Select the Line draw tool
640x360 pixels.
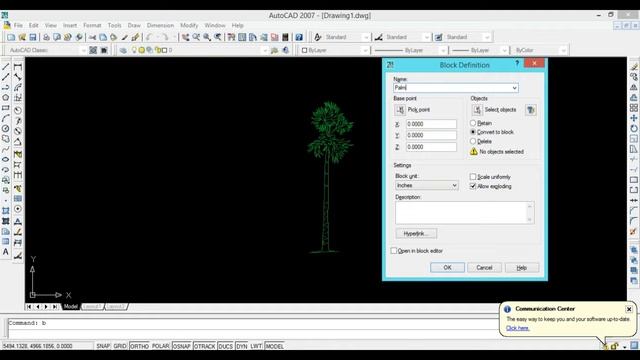pos(6,67)
